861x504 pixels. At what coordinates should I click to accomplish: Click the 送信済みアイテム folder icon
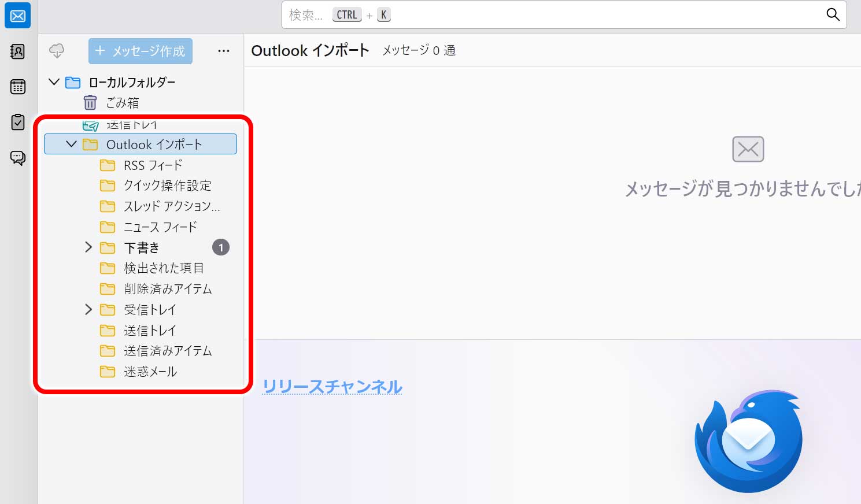tap(108, 351)
